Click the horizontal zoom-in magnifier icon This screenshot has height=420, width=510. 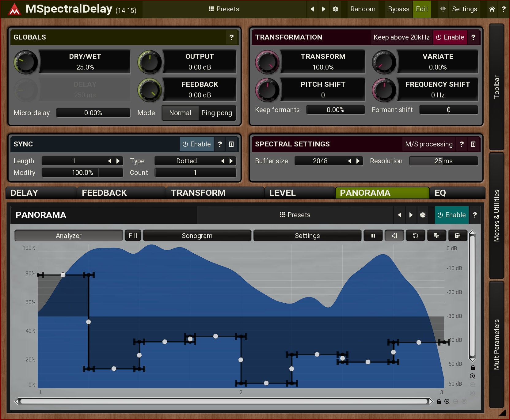pyautogui.click(x=447, y=401)
